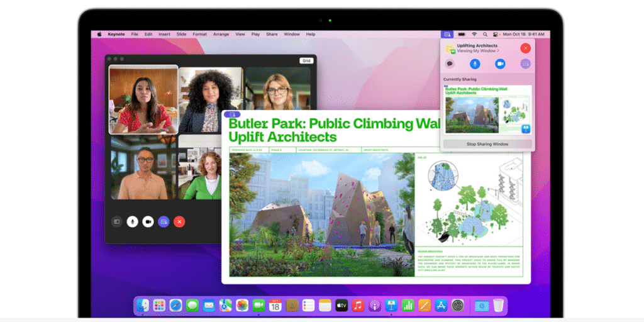The width and height of the screenshot is (644, 322).
Task: Open the Apple menu
Action: click(x=99, y=35)
